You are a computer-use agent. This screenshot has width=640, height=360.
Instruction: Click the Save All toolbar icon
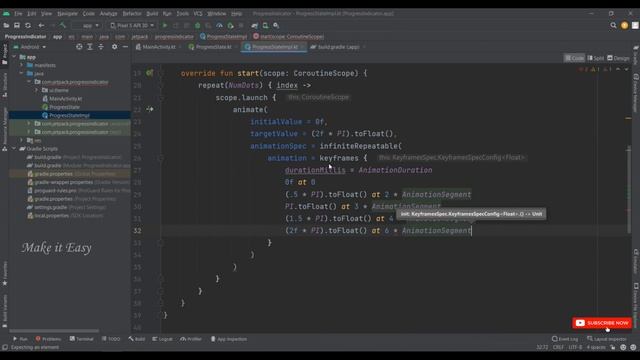pos(17,25)
